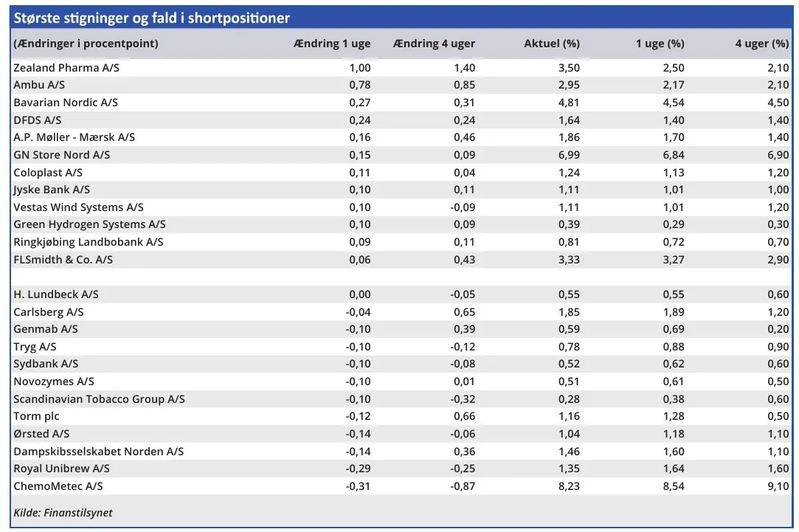The image size is (799, 532).
Task: Select the A.P. Møller - Mærsk A/S name
Action: [74, 137]
